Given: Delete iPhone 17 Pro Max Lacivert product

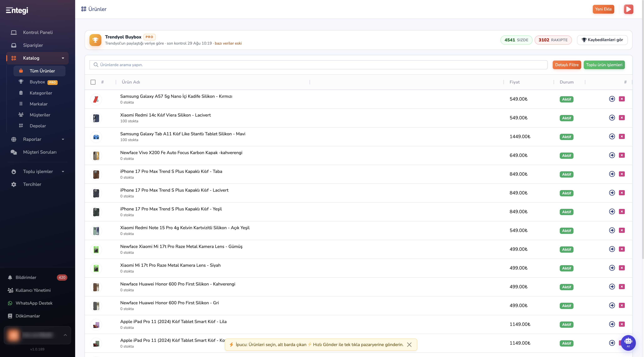Looking at the screenshot, I should tap(622, 193).
